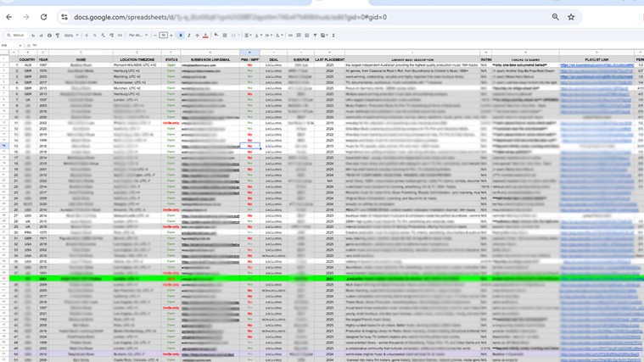This screenshot has height=362, width=644.
Task: Select the STATUS column header cell
Action: coord(171,60)
